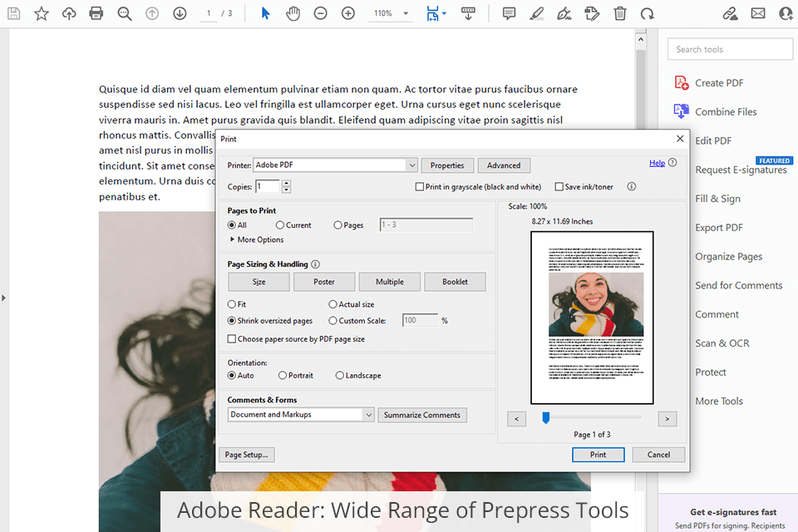
Task: Click the Page Sizing info icon
Action: point(316,264)
